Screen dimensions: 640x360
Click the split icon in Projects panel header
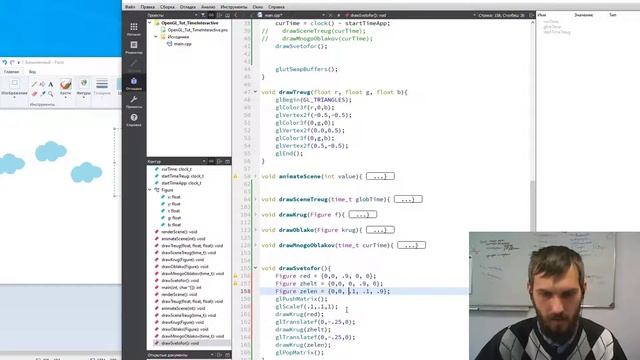tap(220, 15)
